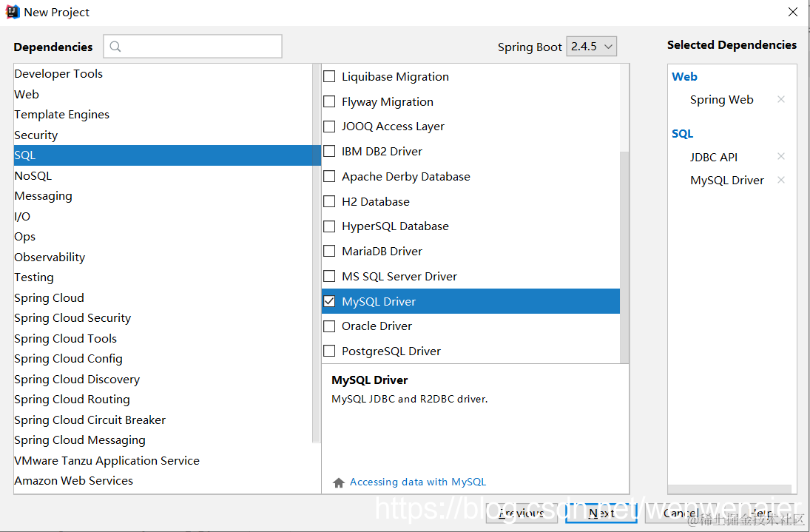Open Help for this dialog

pos(762,513)
